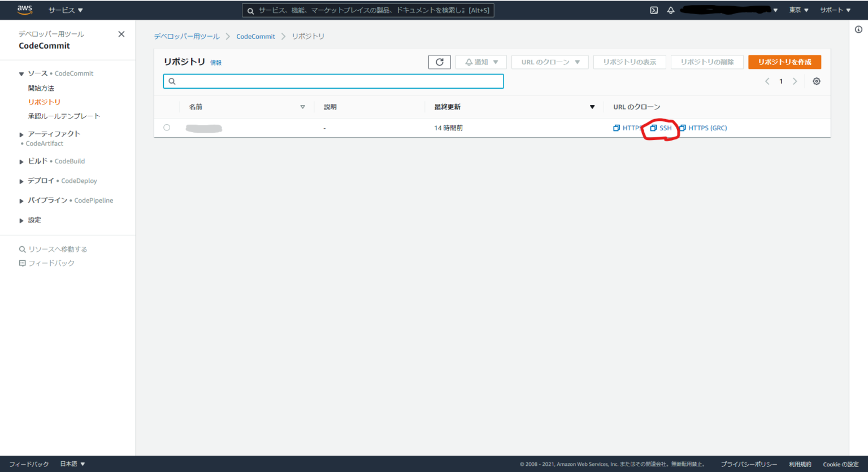Open the notifications bell icon
Viewport: 868px width, 472px height.
click(670, 10)
